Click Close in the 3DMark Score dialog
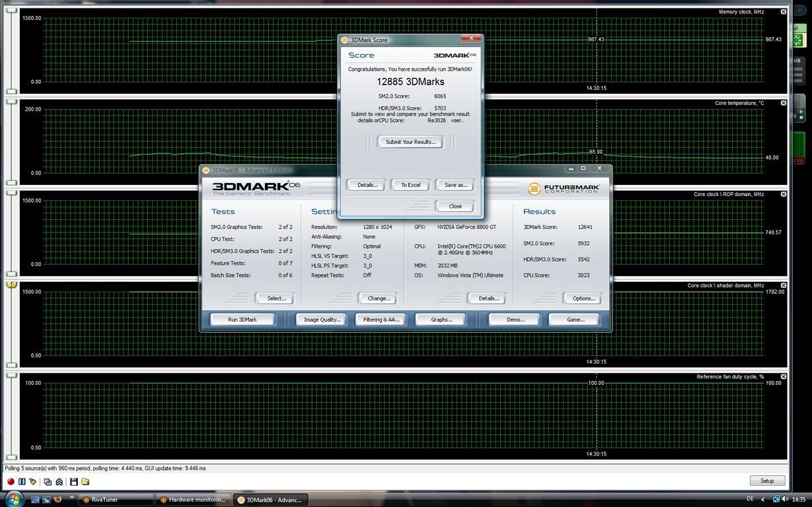Viewport: 812px width, 507px height. (455, 206)
